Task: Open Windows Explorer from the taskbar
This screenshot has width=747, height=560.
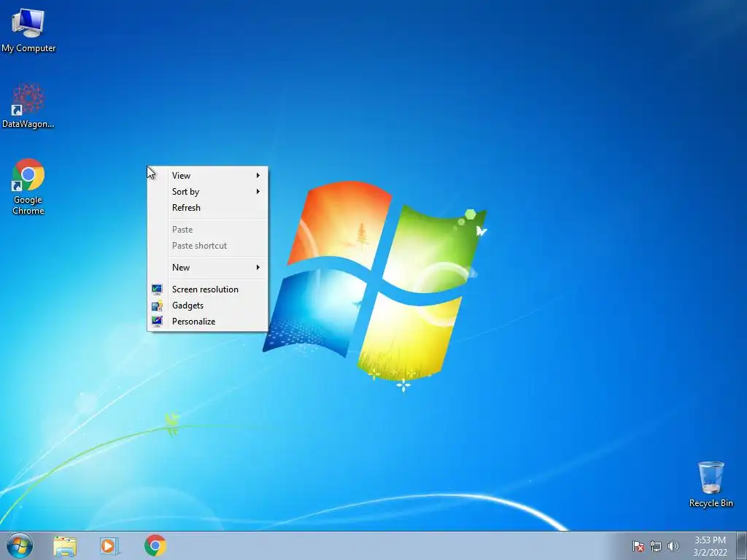Action: click(x=65, y=546)
